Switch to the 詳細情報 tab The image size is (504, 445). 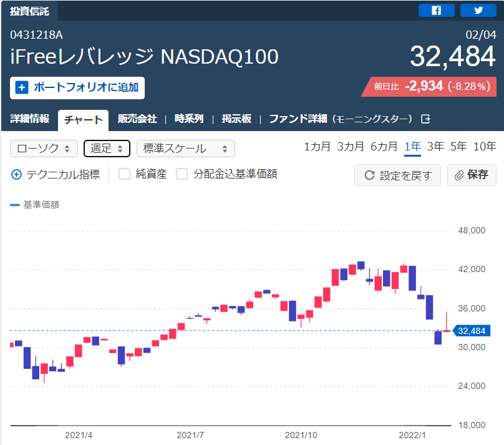tap(29, 119)
